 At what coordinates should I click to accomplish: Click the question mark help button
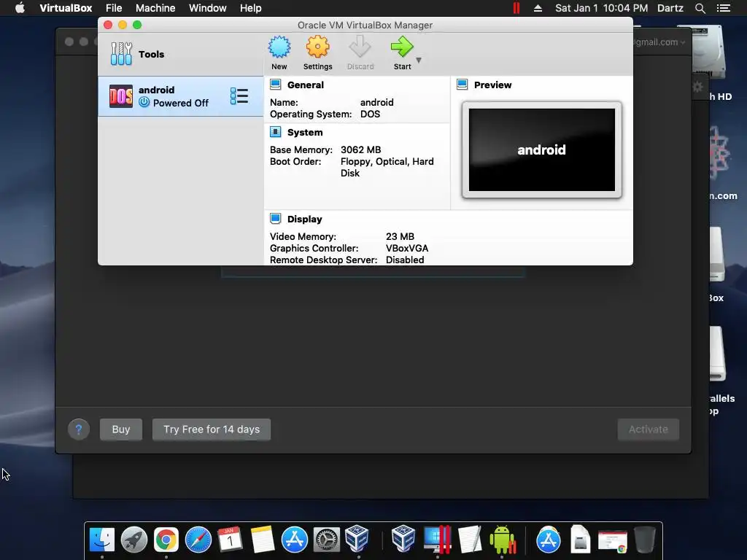79,429
